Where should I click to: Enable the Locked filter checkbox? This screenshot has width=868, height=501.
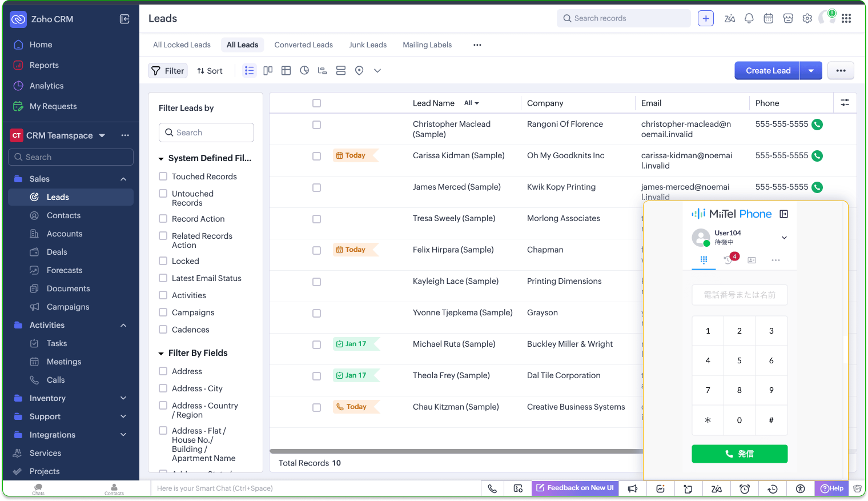(x=163, y=261)
